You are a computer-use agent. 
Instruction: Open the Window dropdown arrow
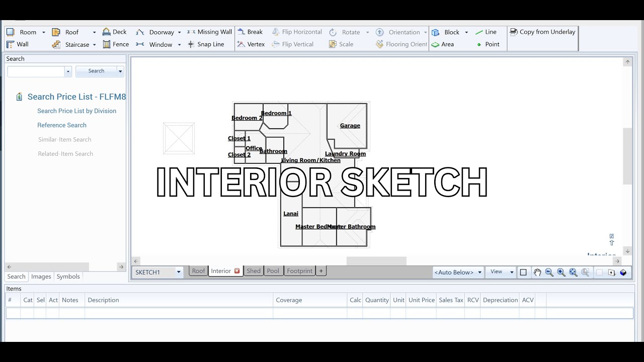click(x=179, y=45)
